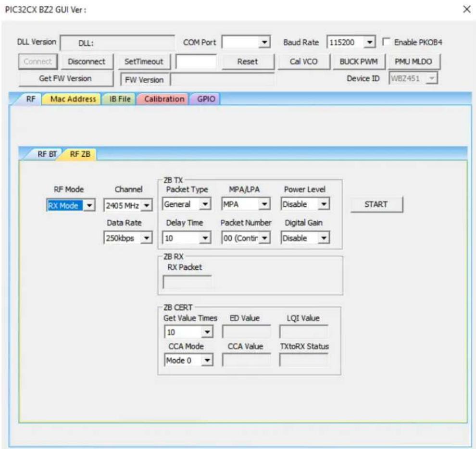Open the COM Port dropdown
Image resolution: width=476 pixels, height=449 pixels.
[264, 42]
